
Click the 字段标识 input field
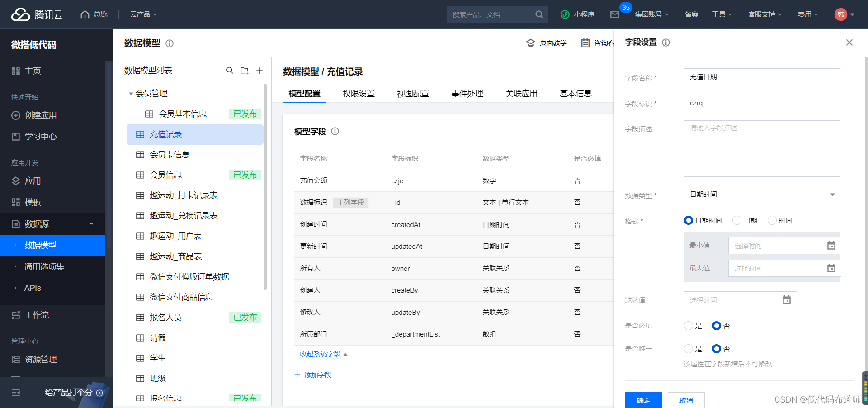762,103
